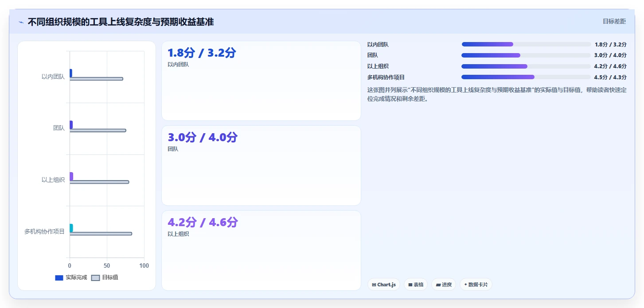Click the dashboard title text
This screenshot has width=644, height=308.
(121, 22)
